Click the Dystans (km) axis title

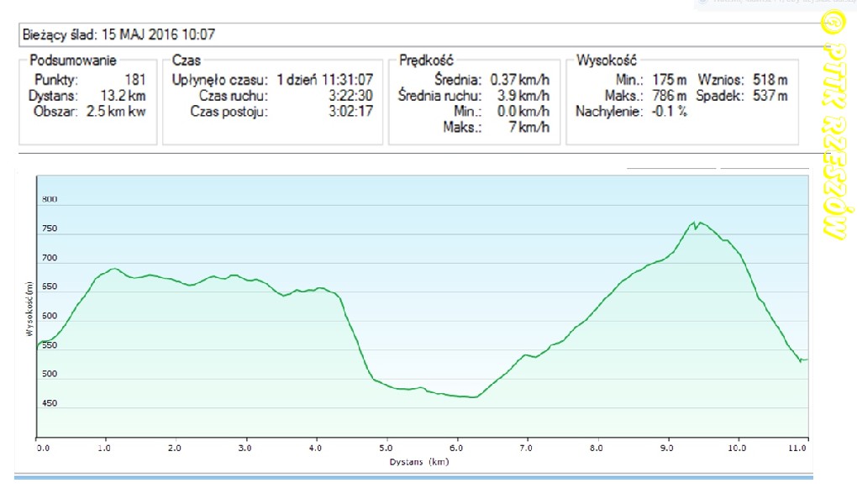420,461
